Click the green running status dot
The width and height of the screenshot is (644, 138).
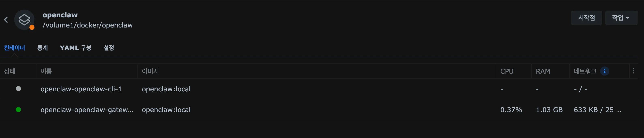coord(18,110)
